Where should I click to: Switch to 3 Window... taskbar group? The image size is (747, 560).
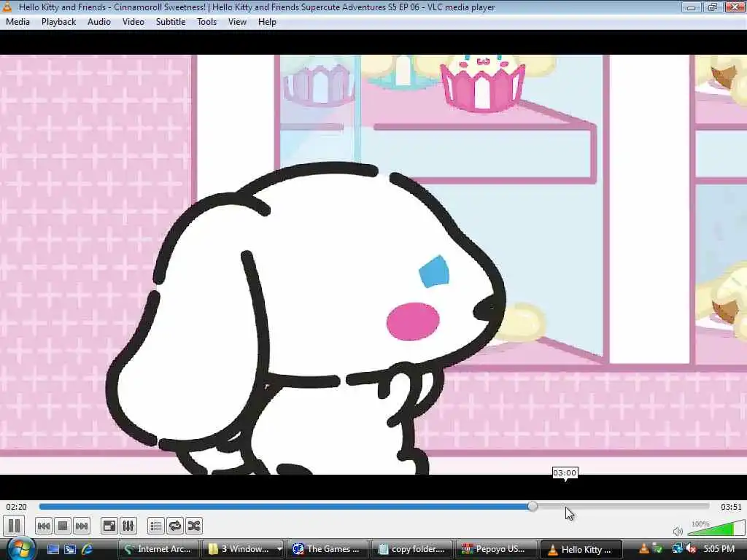(x=239, y=549)
